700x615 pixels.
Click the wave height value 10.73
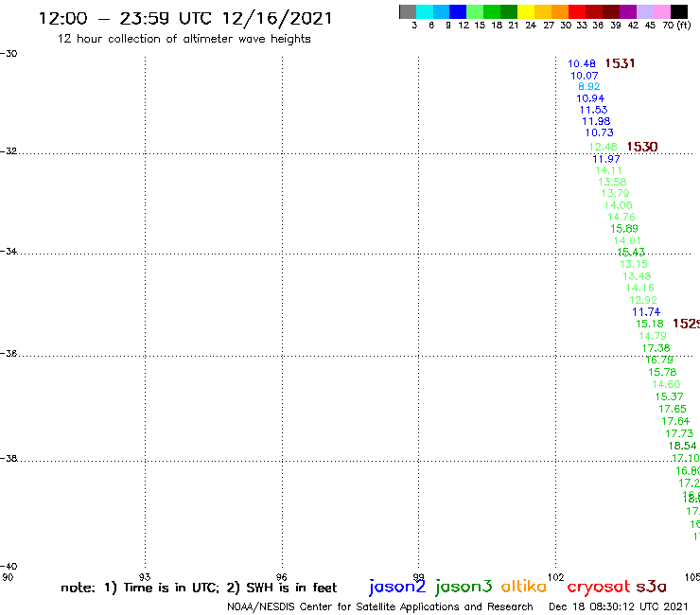pos(599,132)
